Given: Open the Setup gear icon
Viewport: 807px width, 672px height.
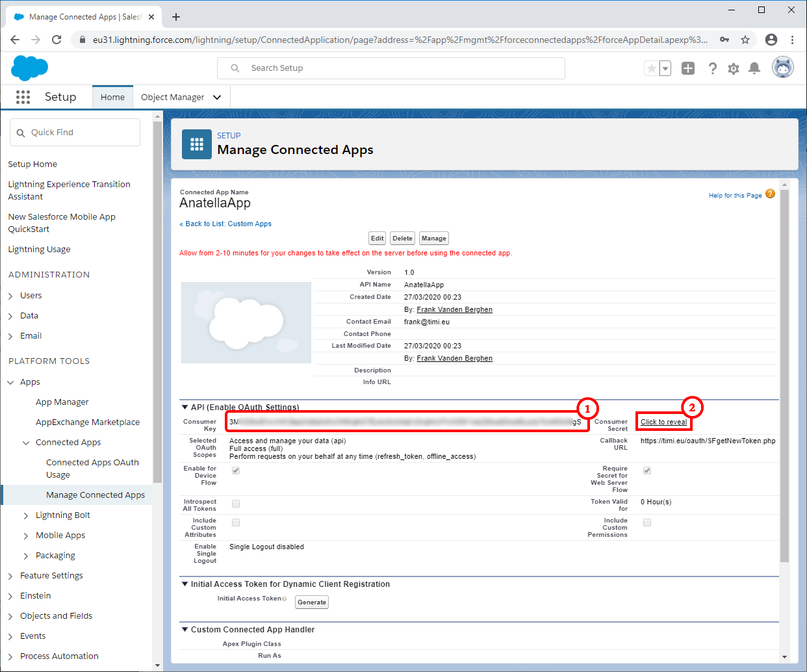Looking at the screenshot, I should pyautogui.click(x=734, y=68).
